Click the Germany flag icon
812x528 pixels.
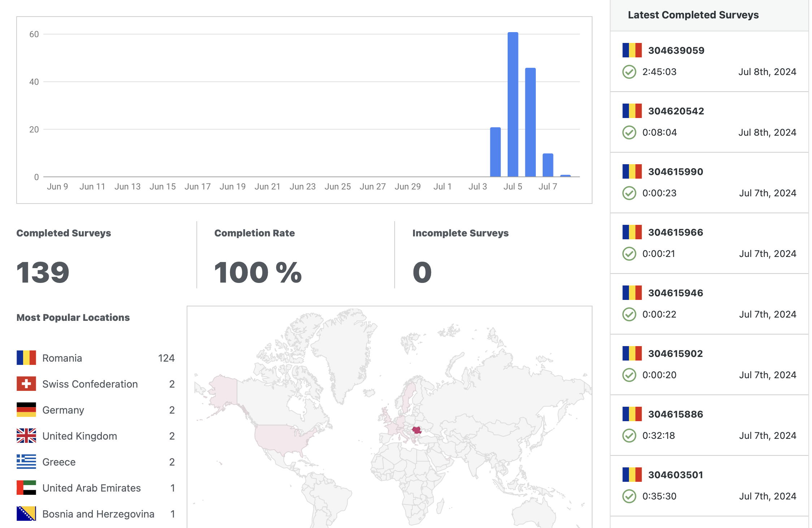coord(26,410)
